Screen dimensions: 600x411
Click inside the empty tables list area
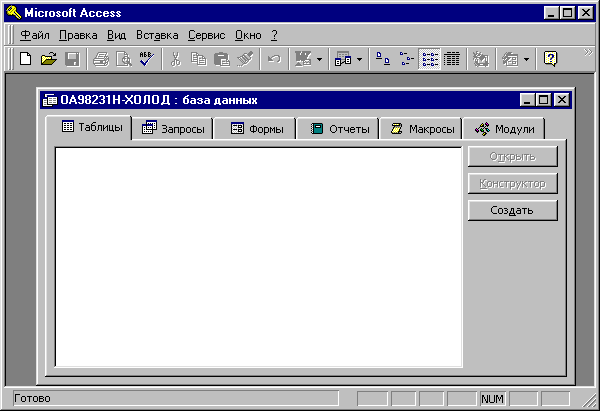[259, 257]
